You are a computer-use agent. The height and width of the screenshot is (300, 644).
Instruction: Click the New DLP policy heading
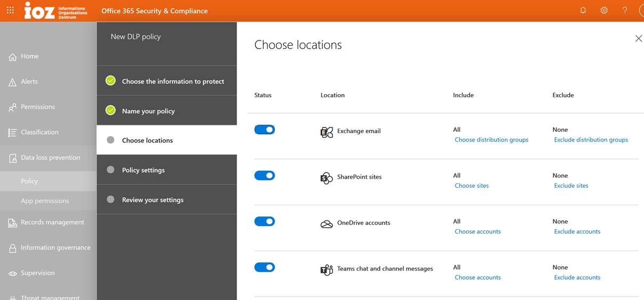tap(135, 37)
